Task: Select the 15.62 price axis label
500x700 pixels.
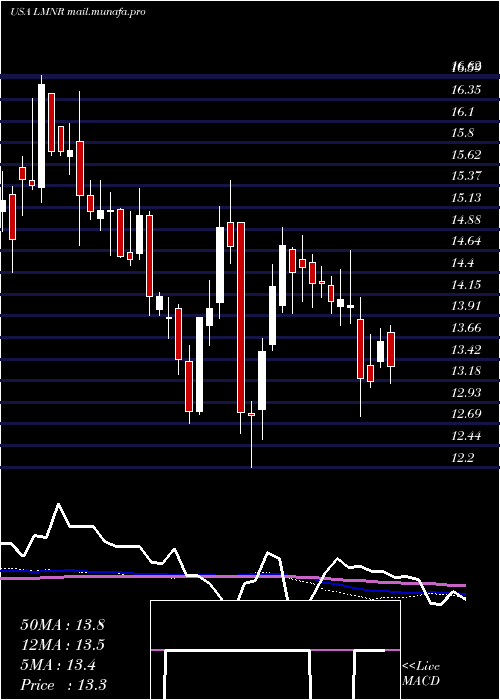Action: 467,155
